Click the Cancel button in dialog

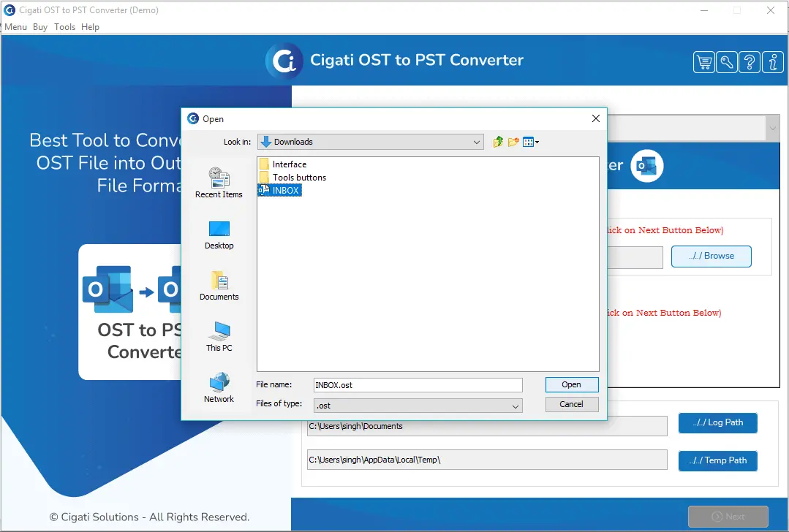click(x=572, y=404)
